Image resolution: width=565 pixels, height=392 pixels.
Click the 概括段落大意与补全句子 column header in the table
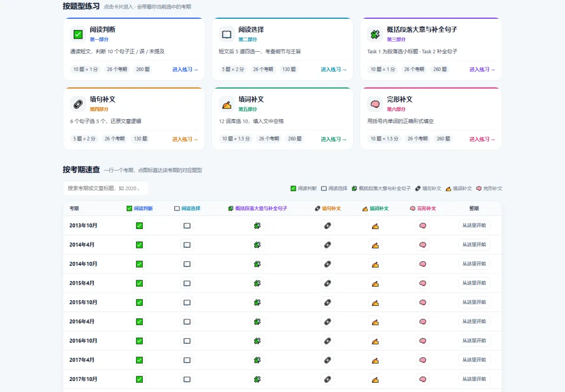click(x=257, y=209)
